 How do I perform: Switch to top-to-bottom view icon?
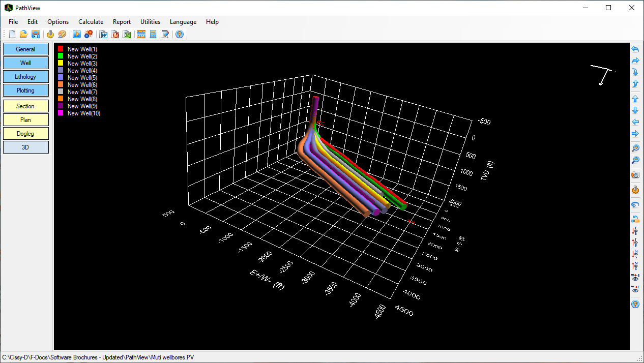(x=635, y=231)
